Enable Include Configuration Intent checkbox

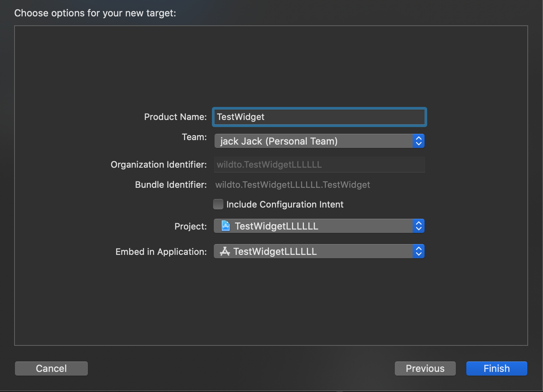pos(218,204)
